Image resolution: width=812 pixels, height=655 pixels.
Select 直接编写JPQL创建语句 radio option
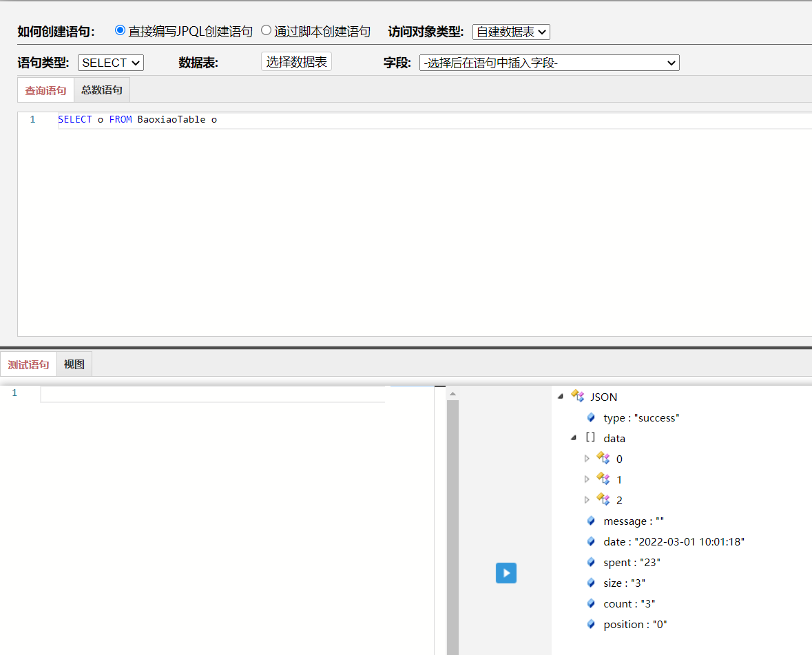(x=120, y=30)
